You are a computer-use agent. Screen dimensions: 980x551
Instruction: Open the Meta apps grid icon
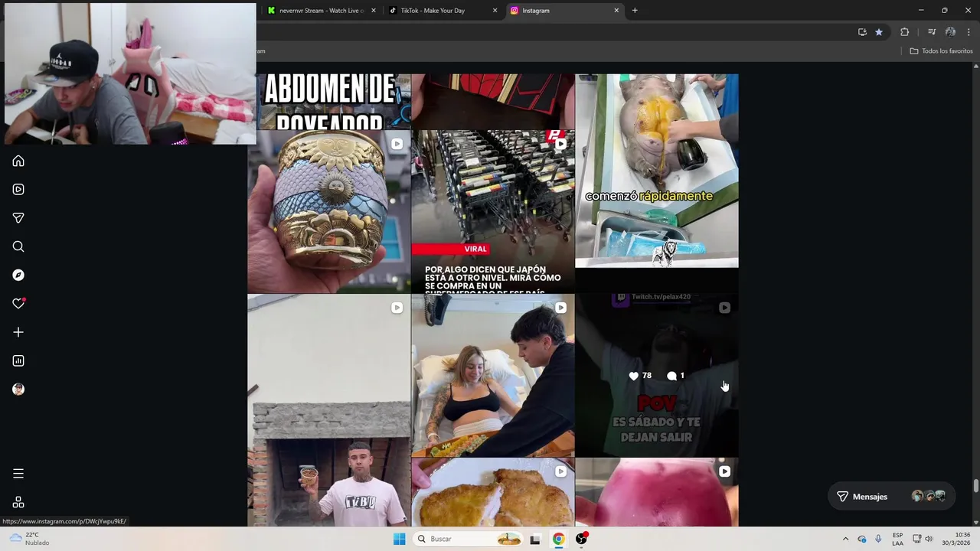pyautogui.click(x=18, y=502)
